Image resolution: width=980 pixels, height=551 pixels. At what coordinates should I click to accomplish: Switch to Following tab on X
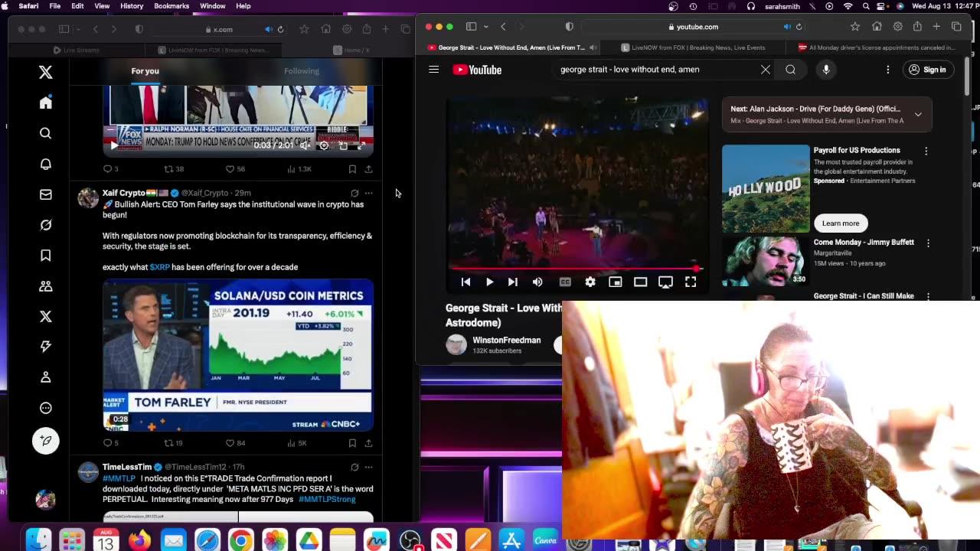(x=302, y=71)
